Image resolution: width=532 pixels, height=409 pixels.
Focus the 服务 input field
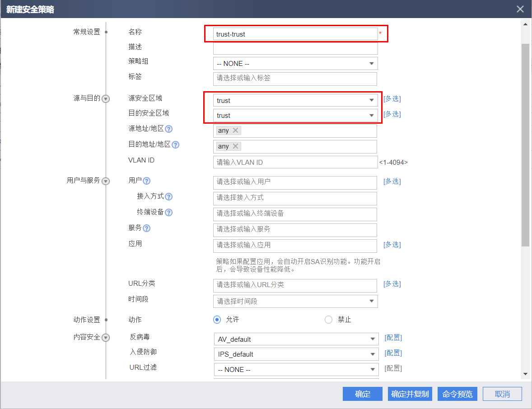click(295, 230)
